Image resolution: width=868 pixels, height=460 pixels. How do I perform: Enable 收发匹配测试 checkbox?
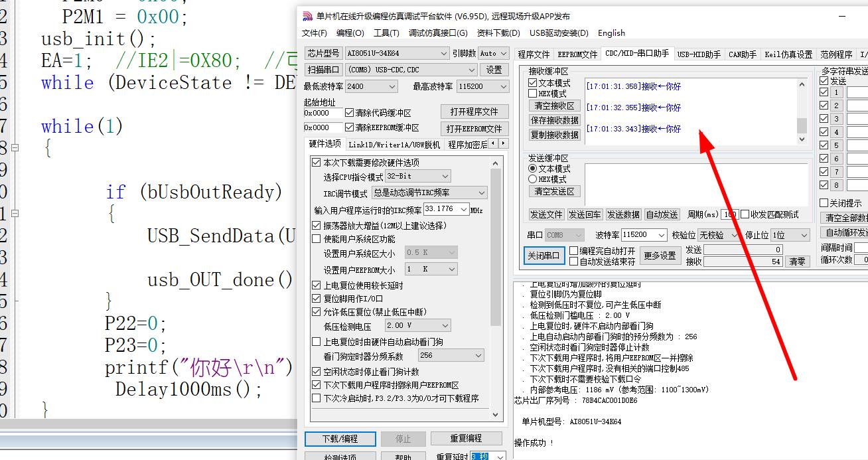745,214
